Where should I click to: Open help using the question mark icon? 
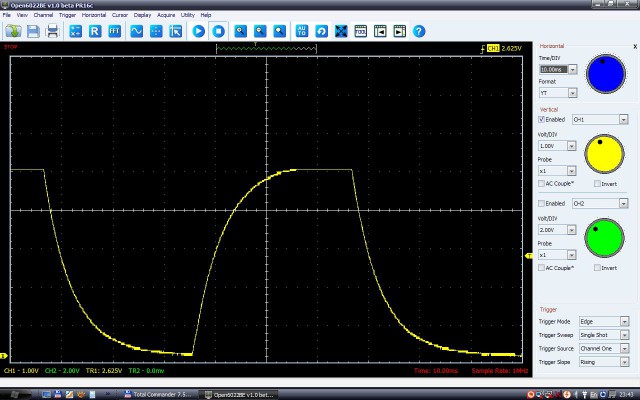click(419, 31)
